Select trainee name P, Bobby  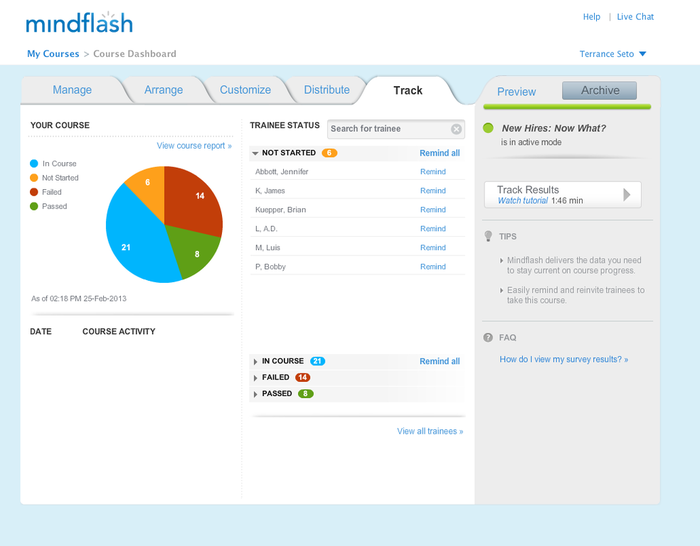[x=270, y=267]
